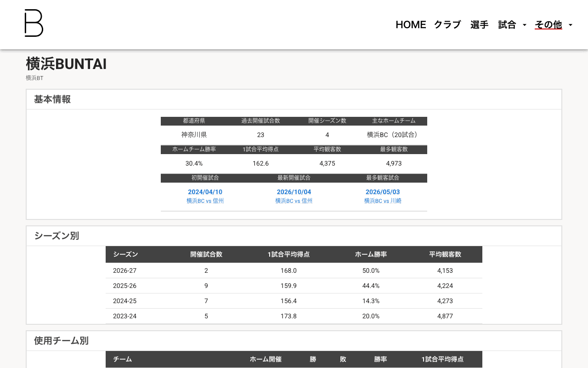Expand the その他 dropdown arrow
Image resolution: width=588 pixels, height=368 pixels.
(571, 25)
